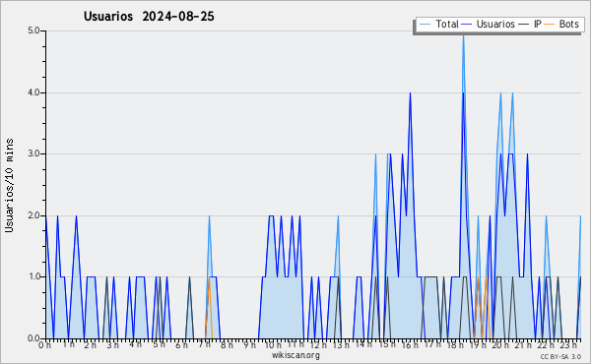Click the '12 h' x-axis label
Viewport: 591px width, 364px height.
pyautogui.click(x=318, y=345)
